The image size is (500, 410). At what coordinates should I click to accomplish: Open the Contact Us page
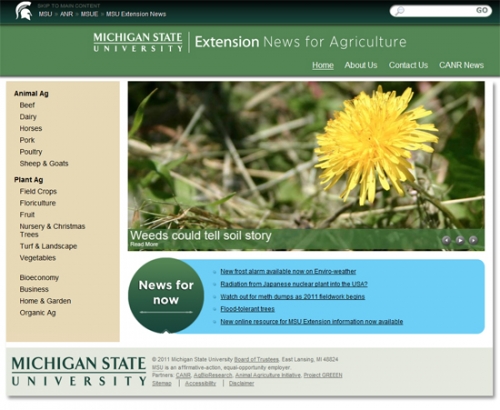click(408, 65)
